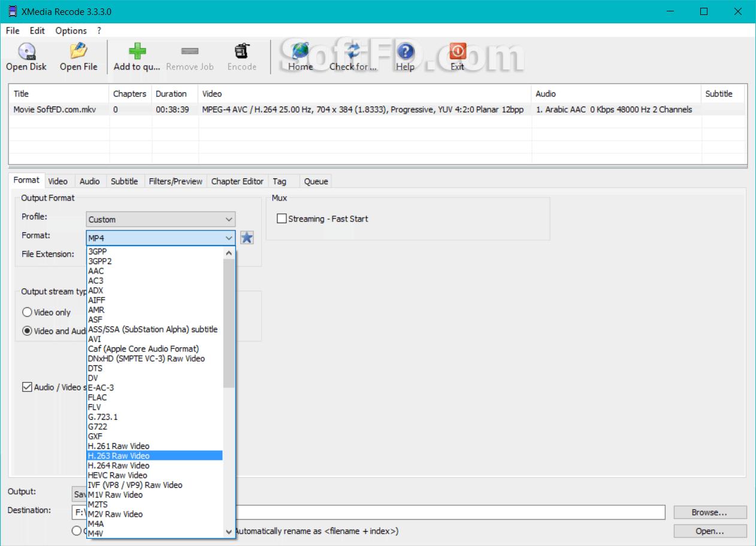Click the red Exit icon
Screen dimensions: 756x546
[458, 51]
